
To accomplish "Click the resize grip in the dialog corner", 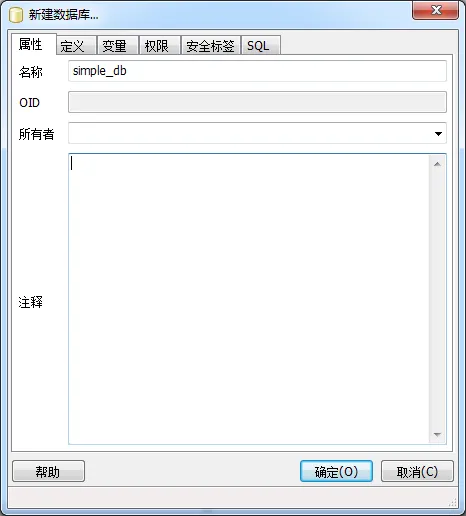I will pos(453,502).
